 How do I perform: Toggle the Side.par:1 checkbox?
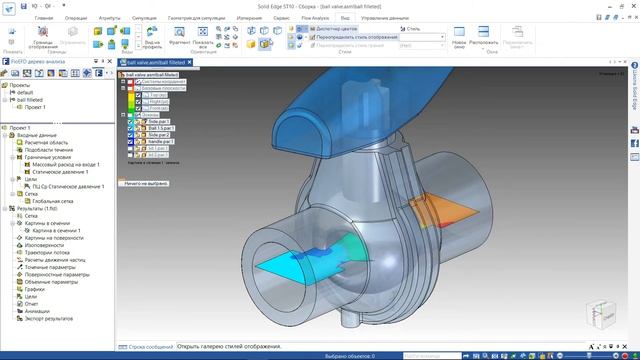(x=130, y=122)
